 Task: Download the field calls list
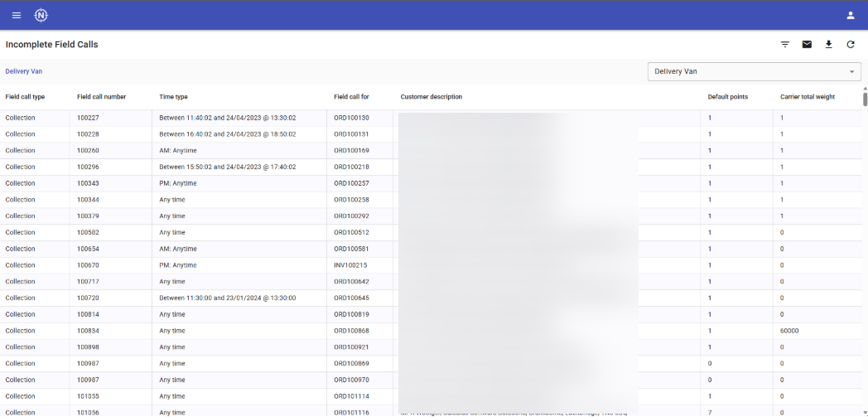point(829,44)
